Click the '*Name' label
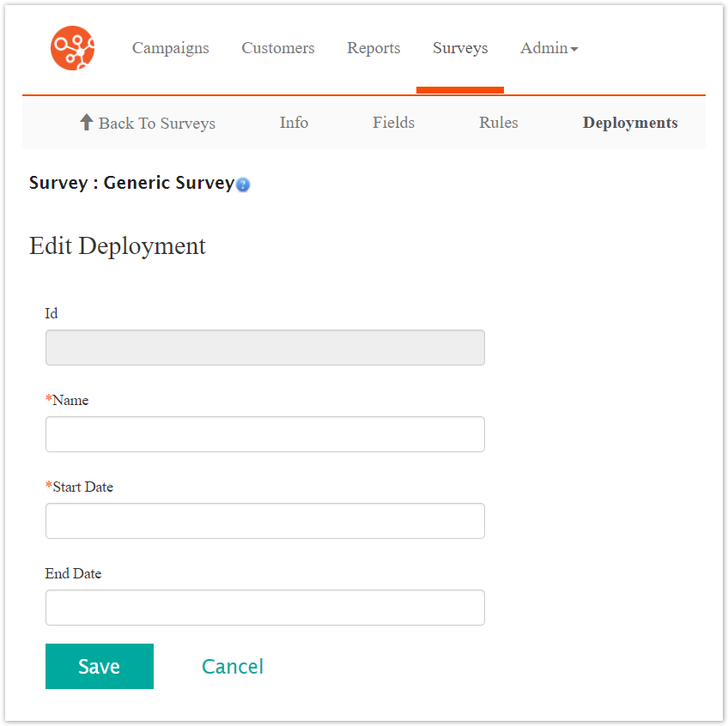Viewport: 728px width, 726px height. point(67,400)
